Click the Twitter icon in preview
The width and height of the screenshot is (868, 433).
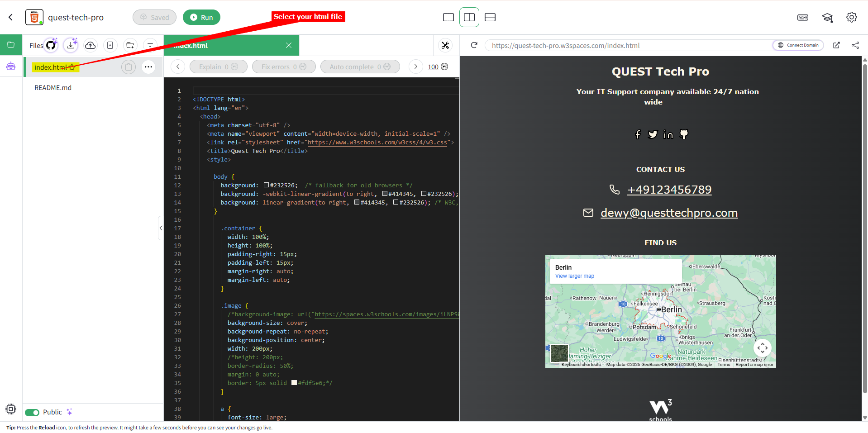(653, 134)
